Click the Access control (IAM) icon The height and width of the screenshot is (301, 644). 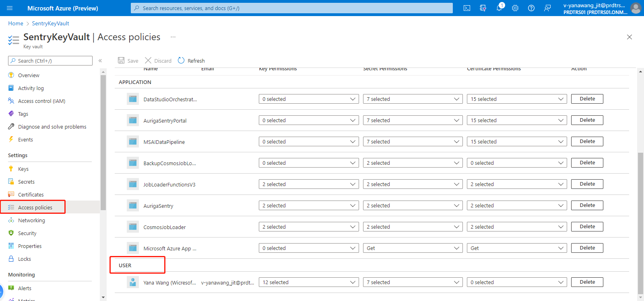click(11, 101)
